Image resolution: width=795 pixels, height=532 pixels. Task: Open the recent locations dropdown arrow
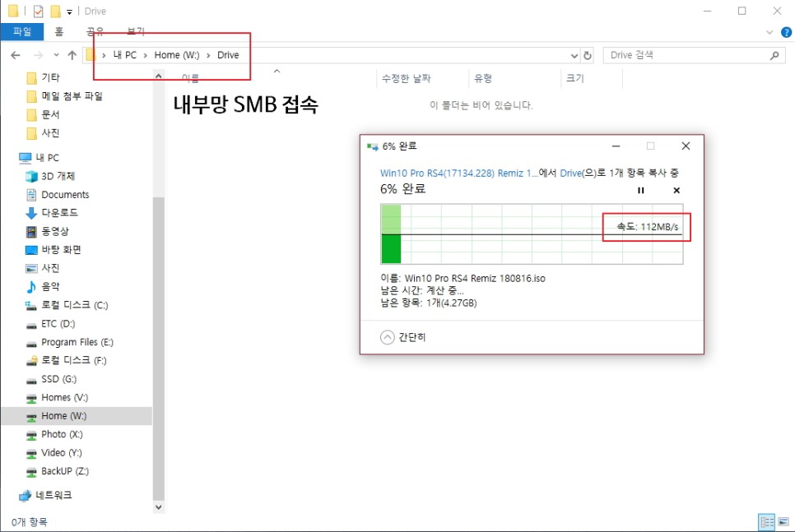pos(56,55)
